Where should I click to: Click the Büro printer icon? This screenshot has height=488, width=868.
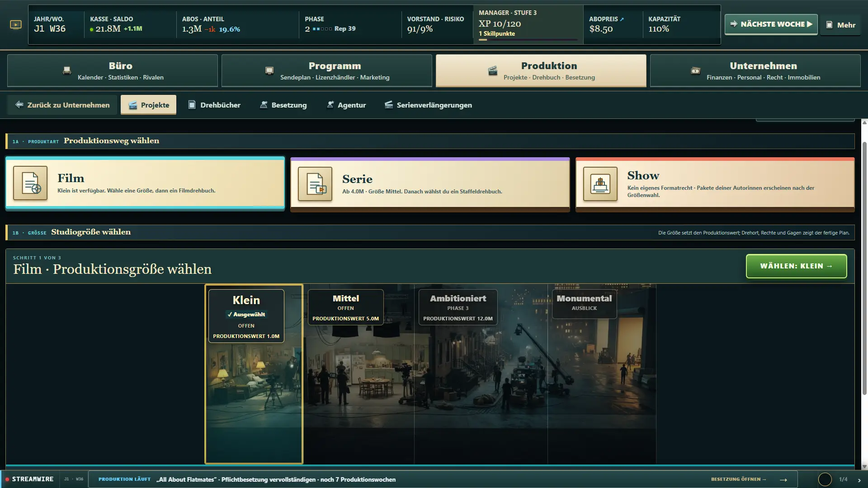[x=67, y=70]
